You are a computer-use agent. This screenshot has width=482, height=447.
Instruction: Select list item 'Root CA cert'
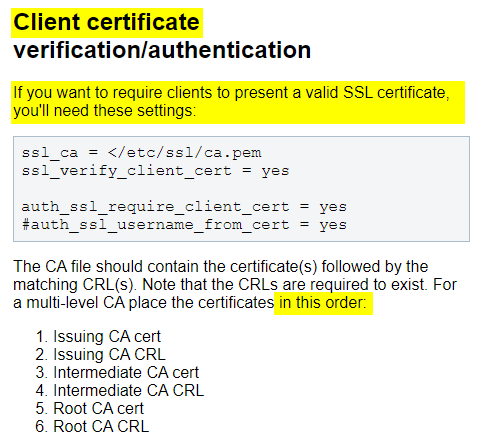tap(99, 408)
